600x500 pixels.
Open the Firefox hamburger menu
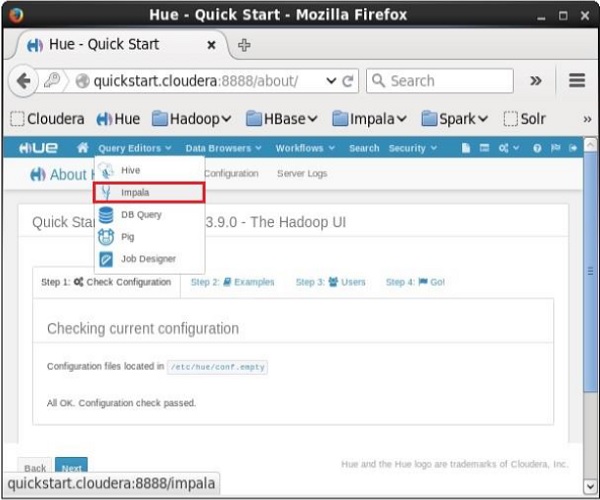pyautogui.click(x=576, y=81)
